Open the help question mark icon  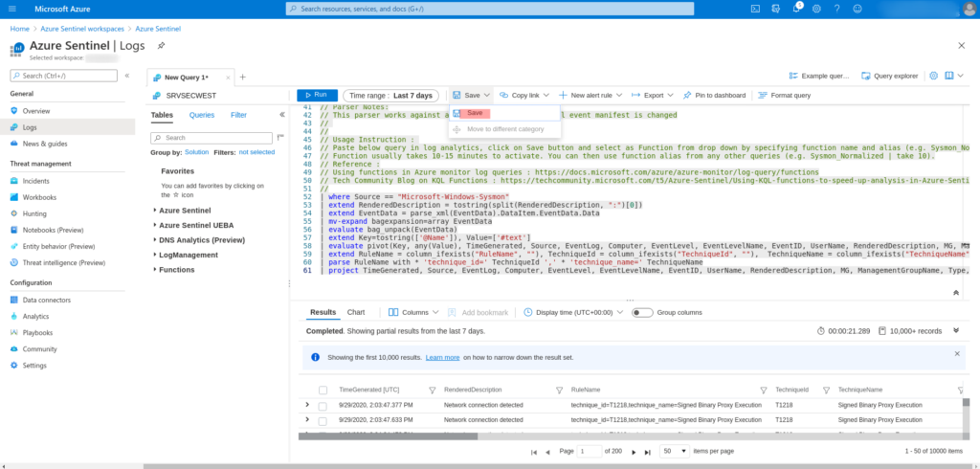[x=836, y=9]
